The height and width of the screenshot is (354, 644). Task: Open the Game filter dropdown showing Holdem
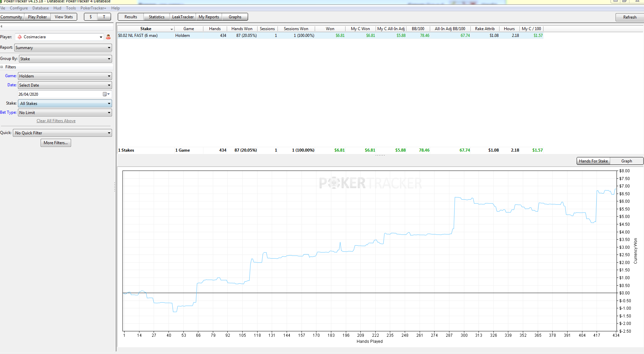(65, 76)
